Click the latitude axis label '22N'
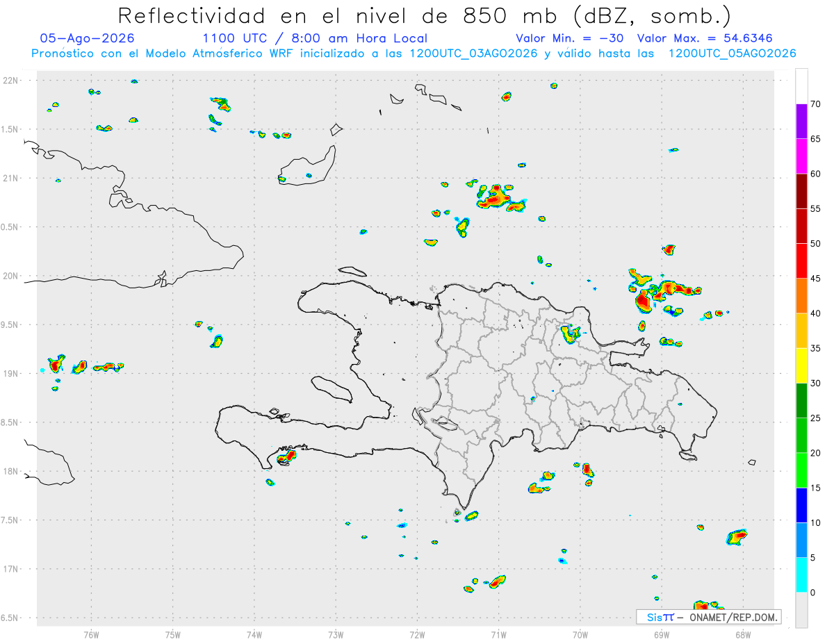This screenshot has height=644, width=834. [x=10, y=81]
